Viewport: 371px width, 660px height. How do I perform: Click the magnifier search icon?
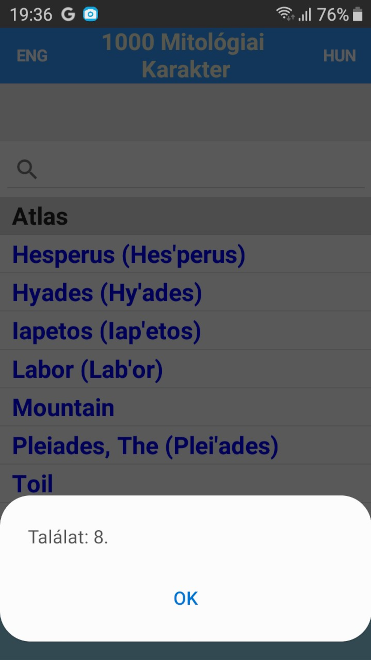click(27, 169)
